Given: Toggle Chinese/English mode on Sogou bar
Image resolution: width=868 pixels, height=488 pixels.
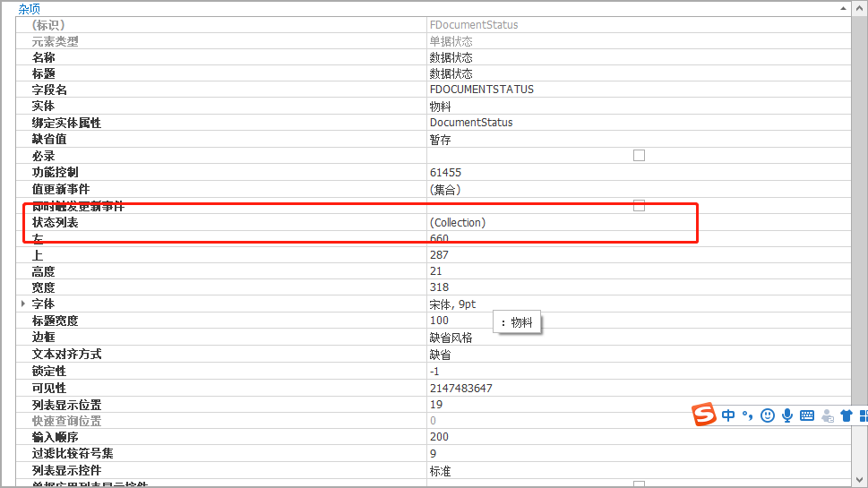Looking at the screenshot, I should click(728, 415).
